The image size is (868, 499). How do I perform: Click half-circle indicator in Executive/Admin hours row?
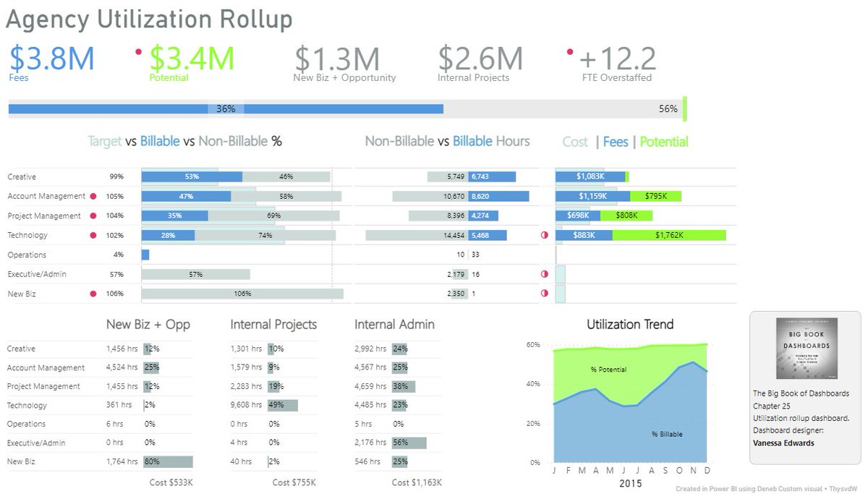[x=544, y=274]
